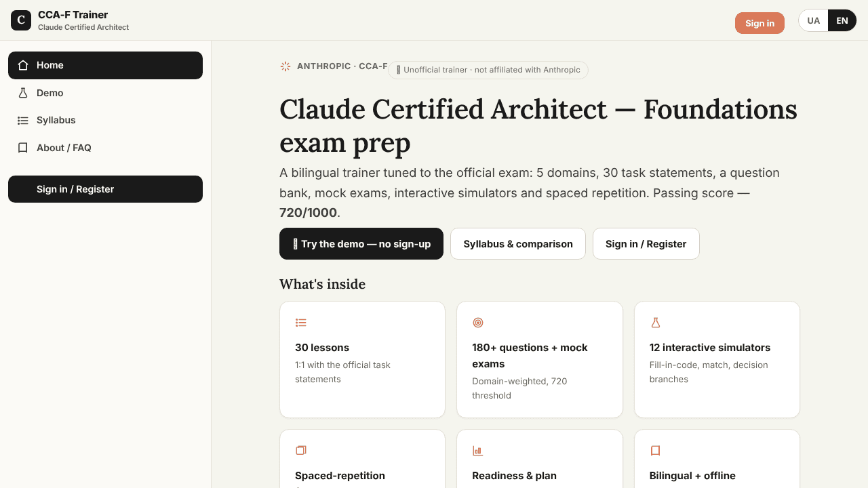Open the About / FAQ menu item
This screenshot has height=488, width=868.
(x=105, y=148)
